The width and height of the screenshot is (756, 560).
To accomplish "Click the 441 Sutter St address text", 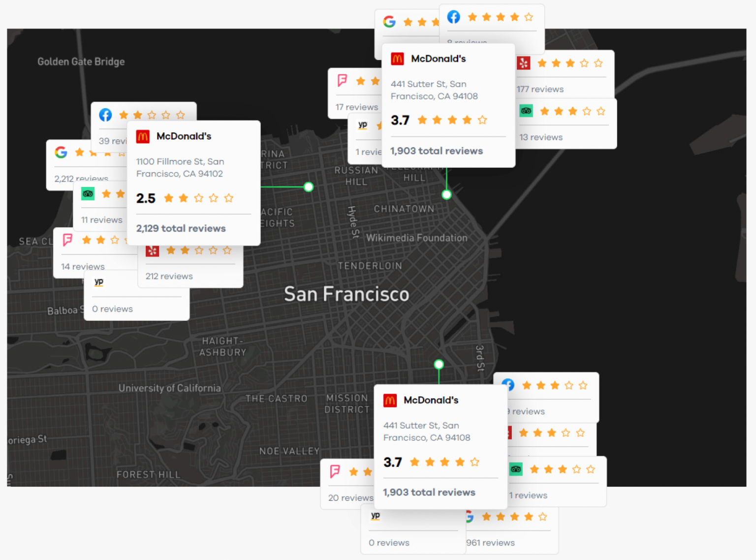I will point(434,90).
